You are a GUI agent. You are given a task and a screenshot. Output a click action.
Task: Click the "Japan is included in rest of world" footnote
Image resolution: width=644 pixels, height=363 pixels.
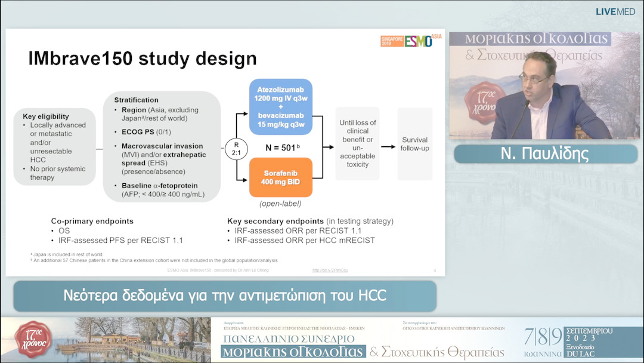67,254
